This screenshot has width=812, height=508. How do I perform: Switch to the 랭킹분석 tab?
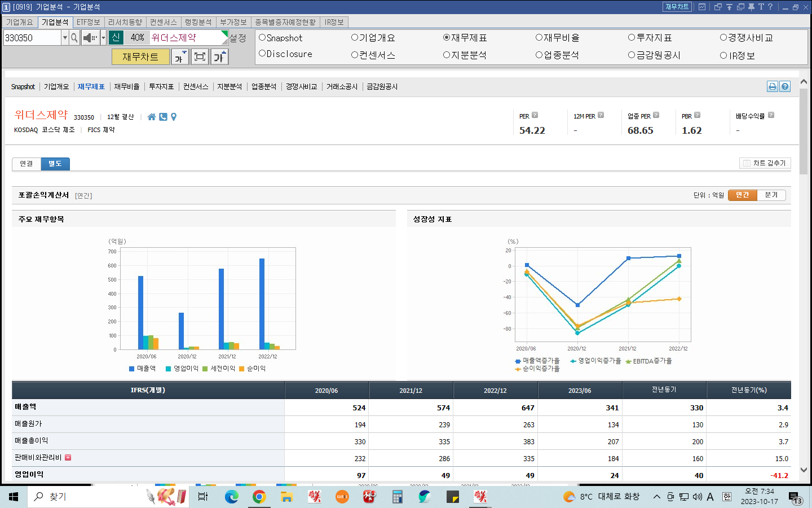pyautogui.click(x=198, y=22)
